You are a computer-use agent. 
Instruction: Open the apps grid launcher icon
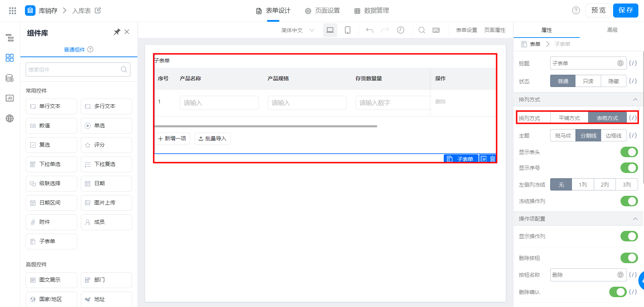(13, 11)
